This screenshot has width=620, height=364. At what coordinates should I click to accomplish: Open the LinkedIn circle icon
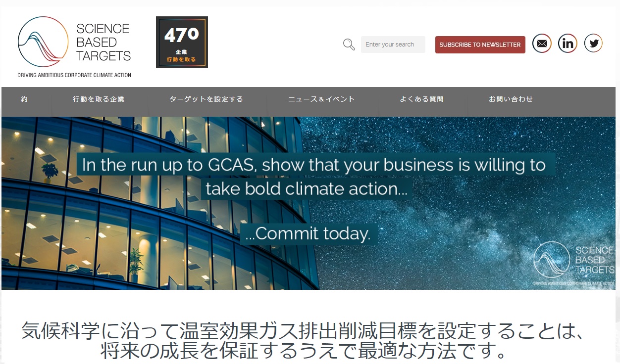point(568,44)
